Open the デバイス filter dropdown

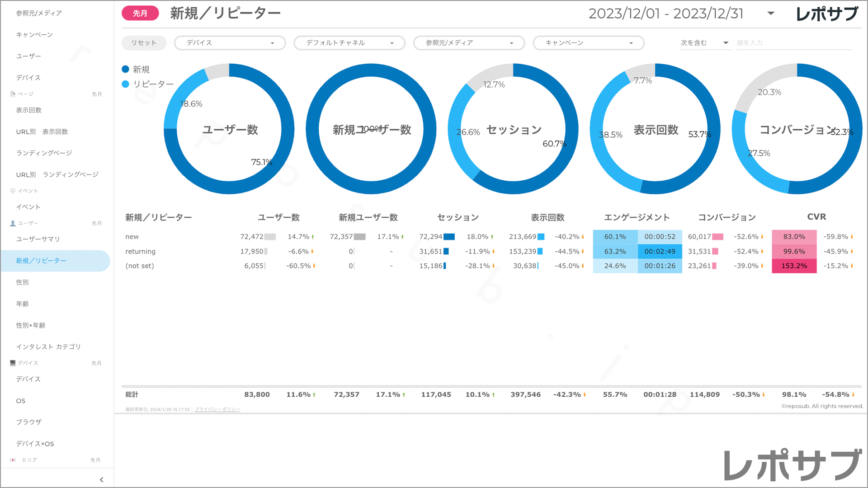tap(230, 43)
